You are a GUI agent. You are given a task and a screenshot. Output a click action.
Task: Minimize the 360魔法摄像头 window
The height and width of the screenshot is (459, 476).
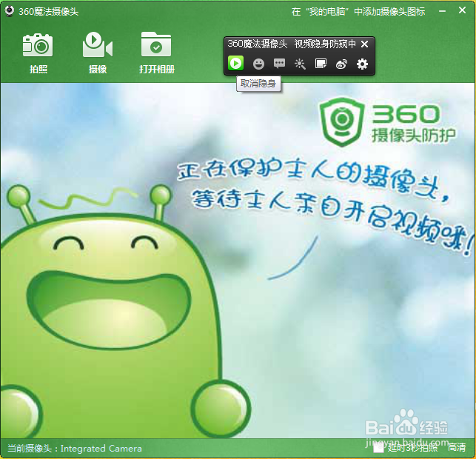click(442, 11)
